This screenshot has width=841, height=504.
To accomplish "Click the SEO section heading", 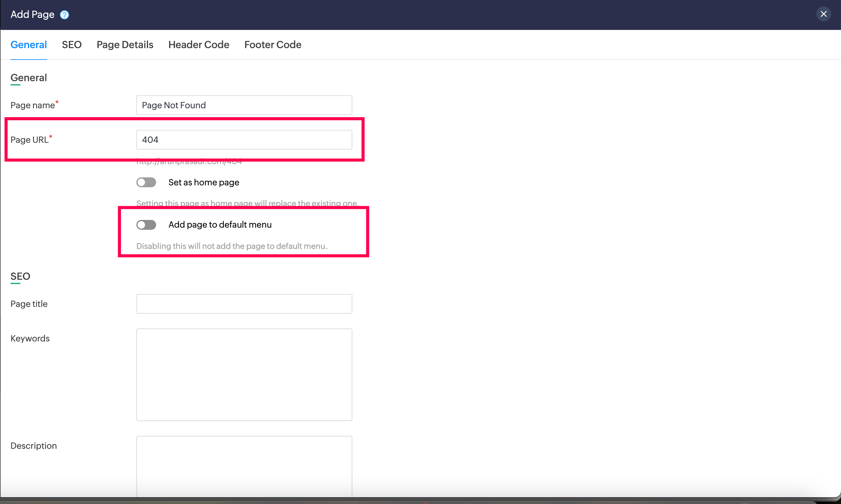I will [20, 276].
